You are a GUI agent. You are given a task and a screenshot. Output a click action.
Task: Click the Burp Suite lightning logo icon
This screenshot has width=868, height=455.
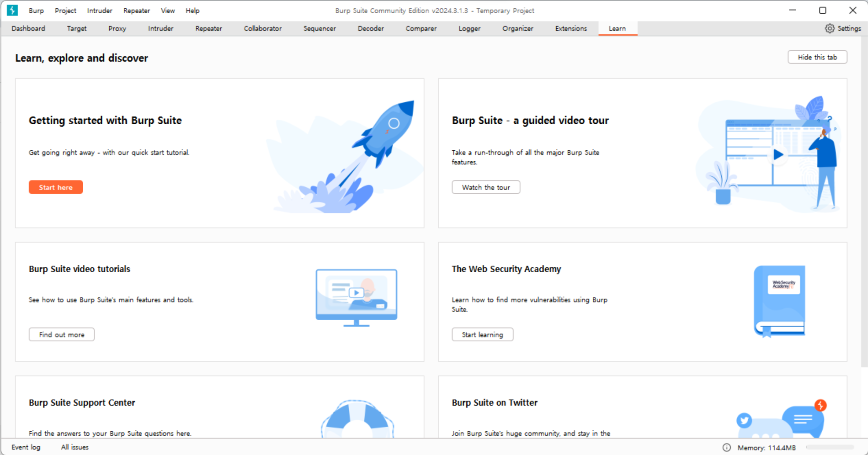[12, 10]
